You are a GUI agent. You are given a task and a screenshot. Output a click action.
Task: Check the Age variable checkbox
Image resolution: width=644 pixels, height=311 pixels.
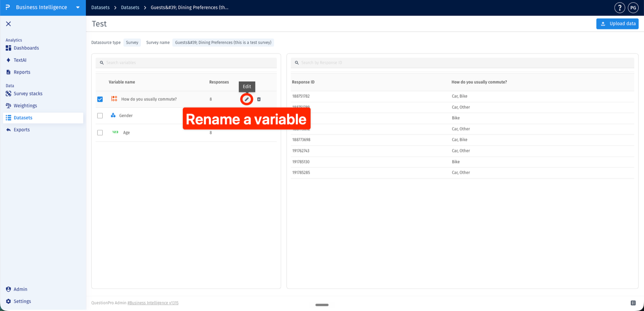[100, 132]
